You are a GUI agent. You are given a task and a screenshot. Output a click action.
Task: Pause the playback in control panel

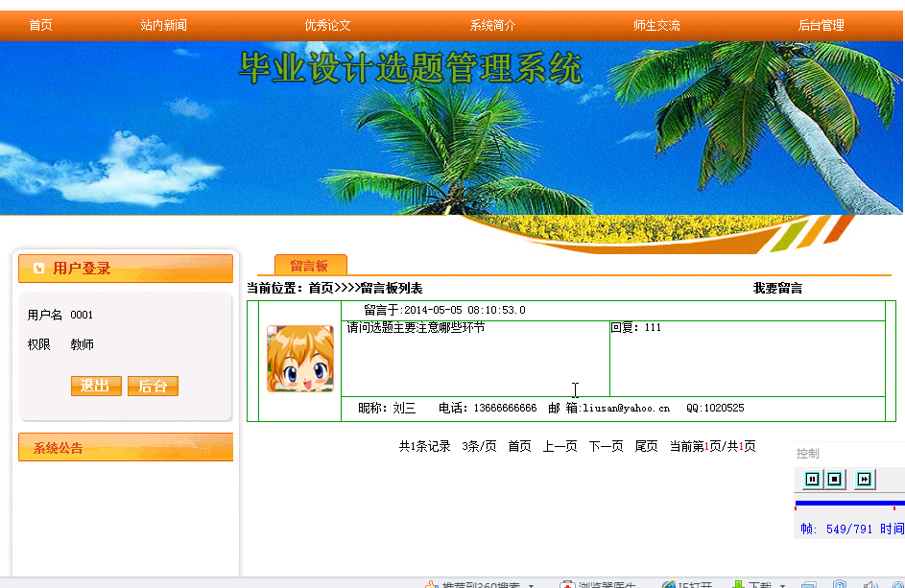pos(812,479)
